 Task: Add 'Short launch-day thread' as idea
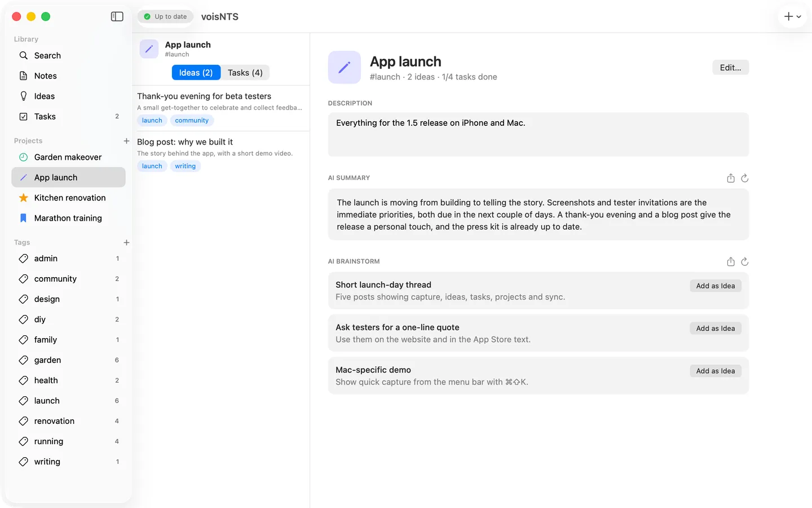tap(716, 286)
